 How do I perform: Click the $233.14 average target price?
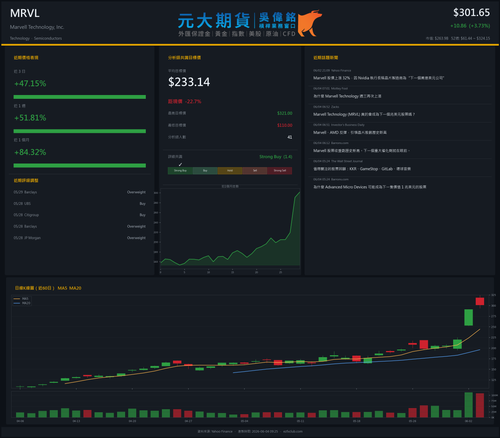point(189,82)
